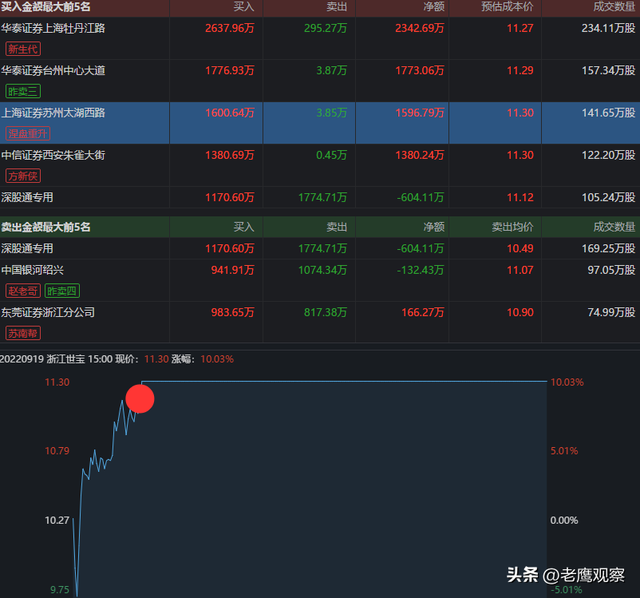The height and width of the screenshot is (598, 640).
Task: Select the 华泰证券台州中心大道 row name
Action: (x=53, y=71)
